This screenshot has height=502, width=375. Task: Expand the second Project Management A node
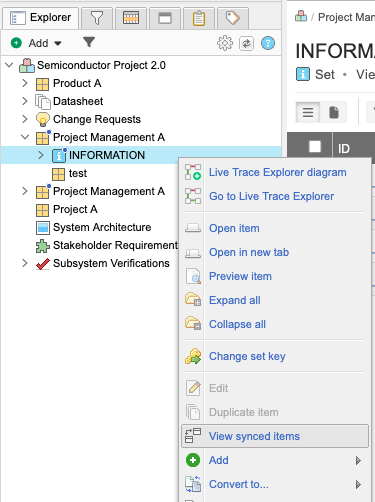[25, 191]
